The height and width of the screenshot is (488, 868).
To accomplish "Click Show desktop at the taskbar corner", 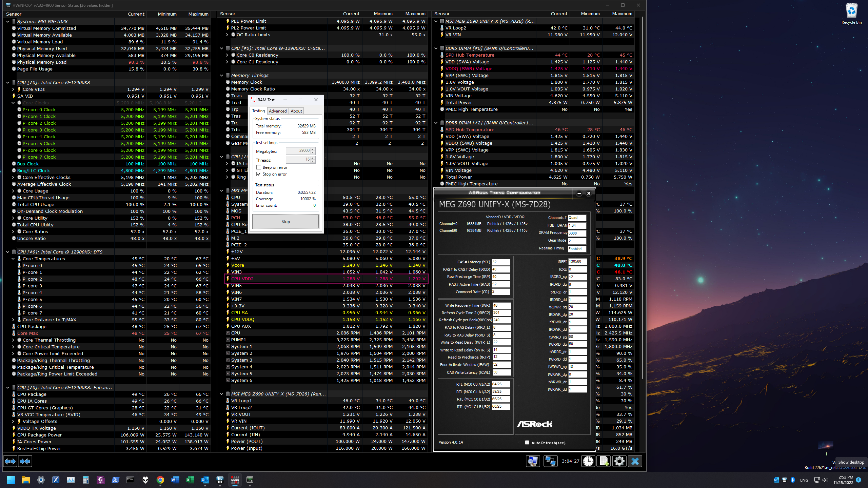I will coord(867,480).
